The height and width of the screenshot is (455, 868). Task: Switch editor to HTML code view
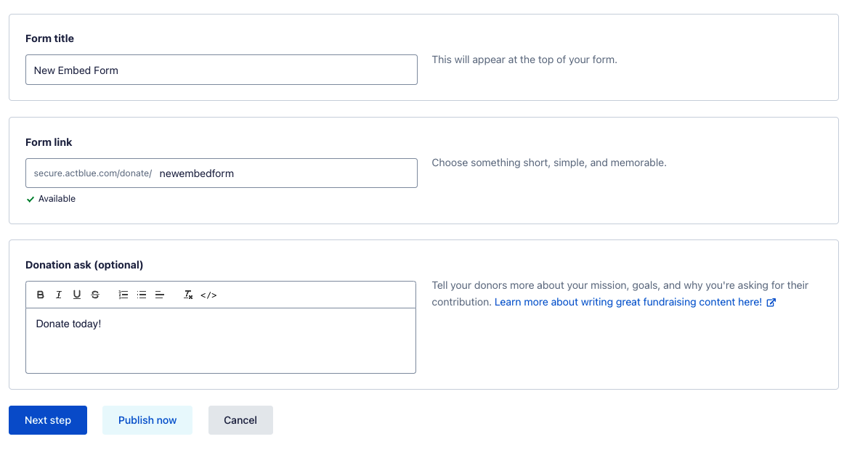[208, 295]
